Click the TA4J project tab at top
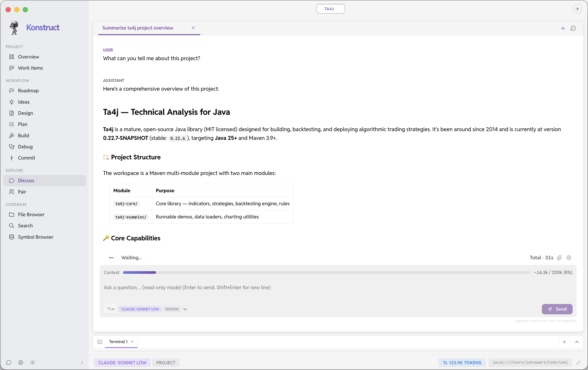The height and width of the screenshot is (370, 588). click(x=330, y=9)
